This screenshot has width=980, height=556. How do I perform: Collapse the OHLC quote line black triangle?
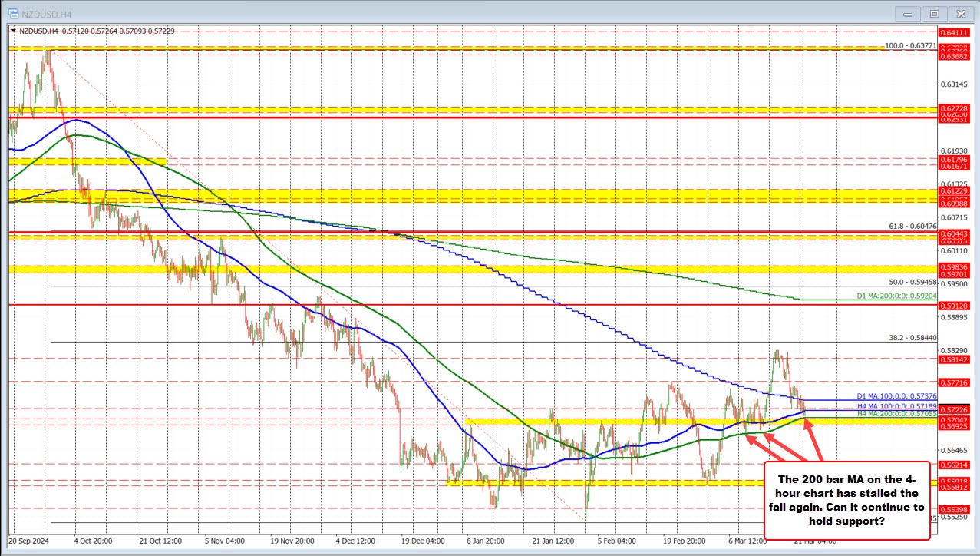point(12,29)
